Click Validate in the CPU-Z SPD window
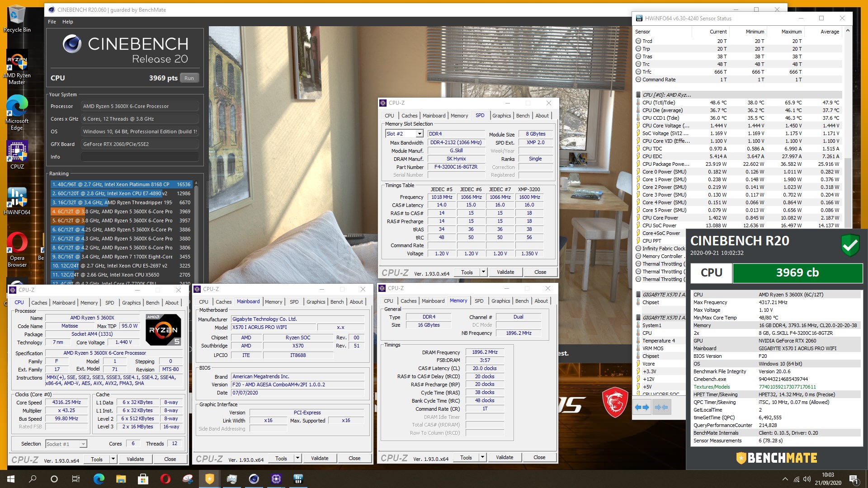The height and width of the screenshot is (488, 868). (505, 272)
